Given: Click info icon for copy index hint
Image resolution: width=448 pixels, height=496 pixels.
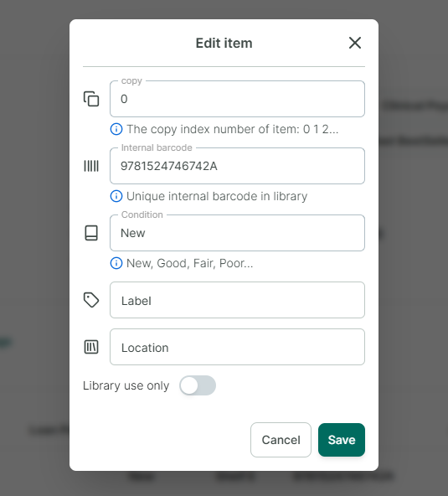Looking at the screenshot, I should (x=116, y=129).
